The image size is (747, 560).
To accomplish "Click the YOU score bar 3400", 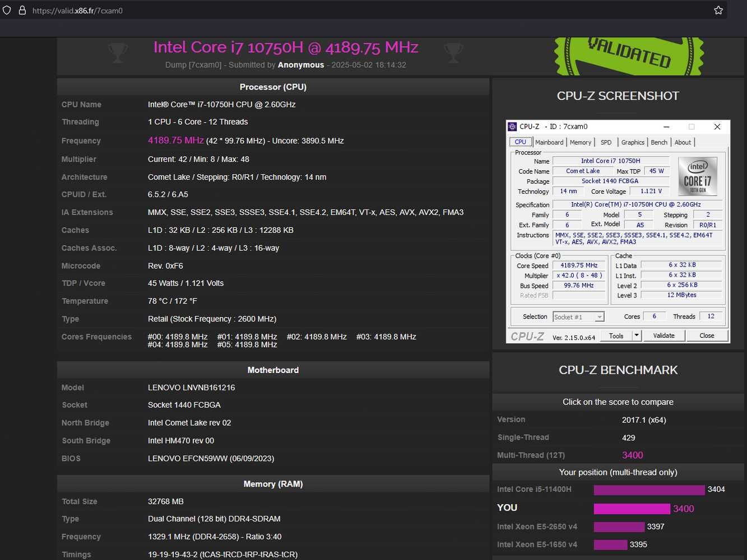I will 632,508.
